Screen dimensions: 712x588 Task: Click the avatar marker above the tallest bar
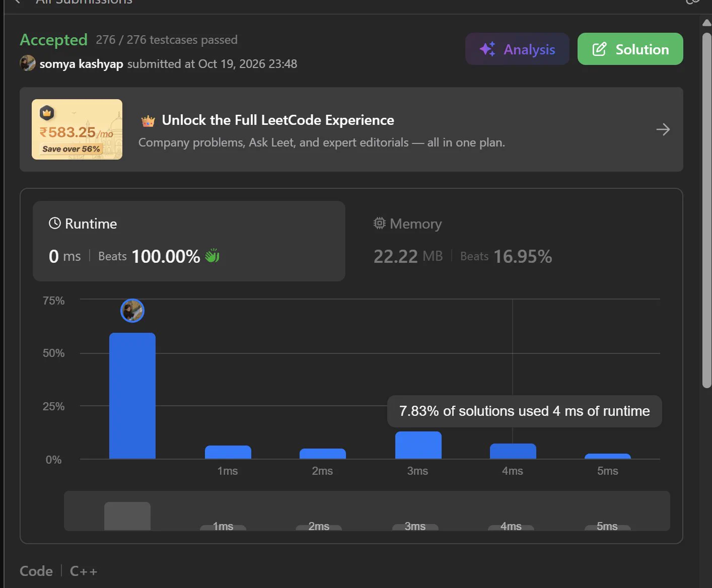[x=132, y=311]
